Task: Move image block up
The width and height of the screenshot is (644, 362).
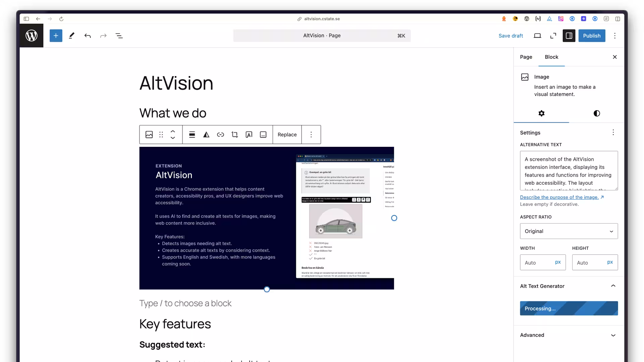Action: coord(173,131)
